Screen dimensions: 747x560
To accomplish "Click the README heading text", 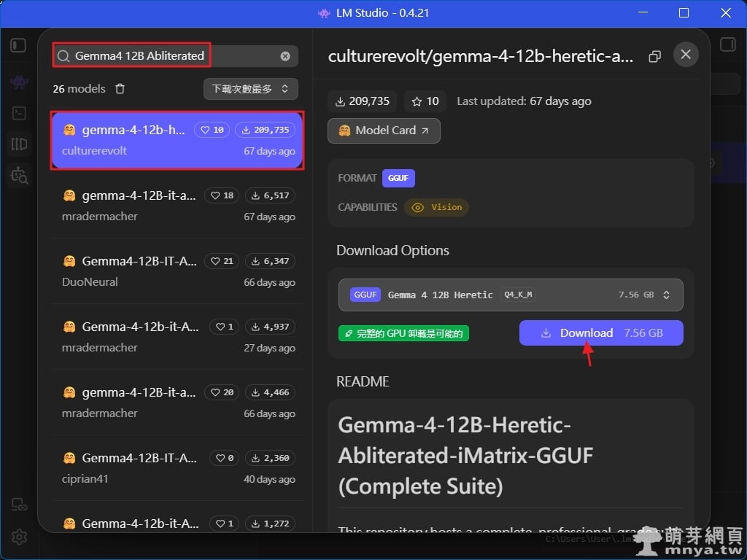I will pyautogui.click(x=363, y=382).
